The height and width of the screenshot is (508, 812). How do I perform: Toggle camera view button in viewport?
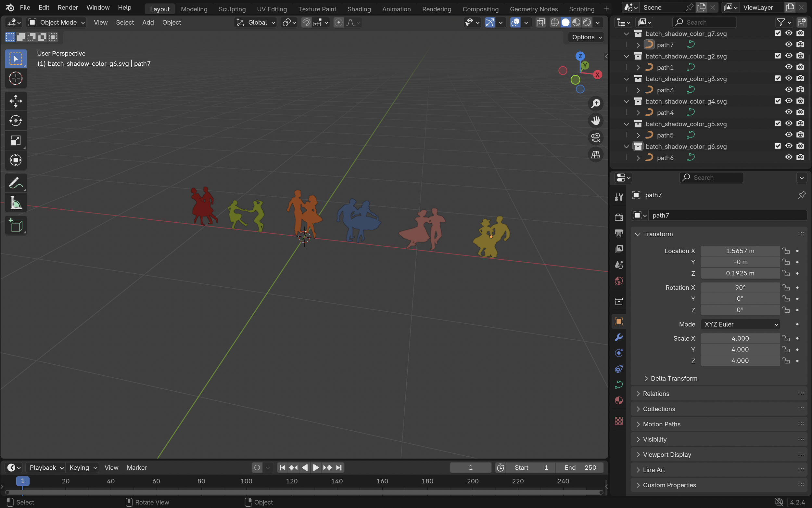point(595,138)
